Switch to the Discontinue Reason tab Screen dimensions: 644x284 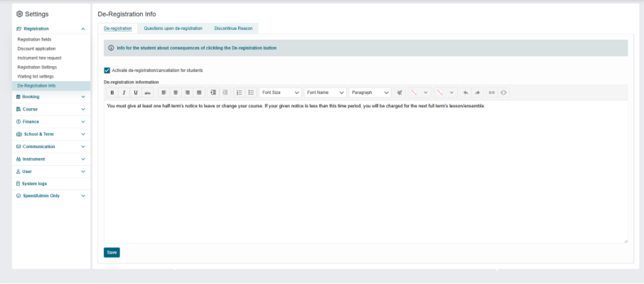233,28
